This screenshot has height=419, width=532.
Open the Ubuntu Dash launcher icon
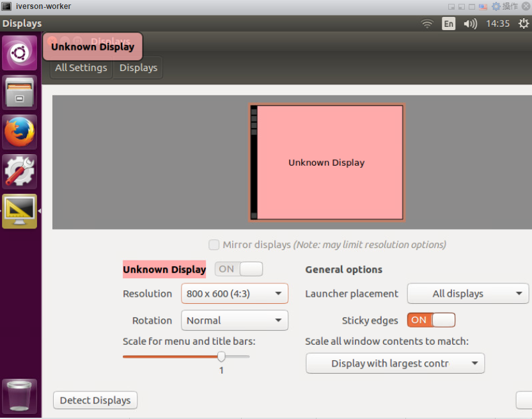19,53
